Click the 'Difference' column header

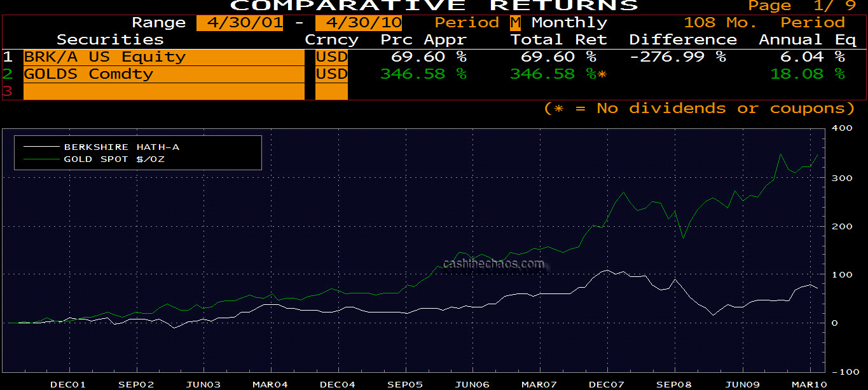683,40
